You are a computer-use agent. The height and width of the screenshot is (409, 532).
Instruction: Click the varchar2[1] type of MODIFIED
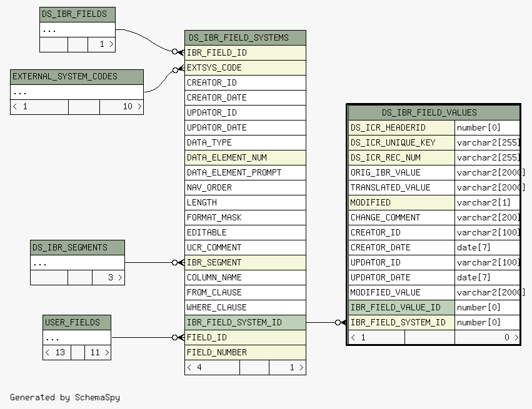point(487,203)
